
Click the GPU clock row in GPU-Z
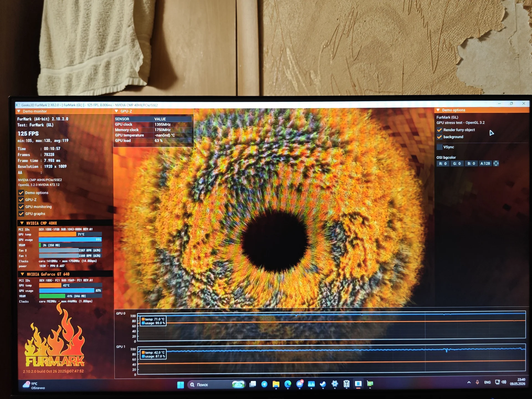(x=153, y=124)
